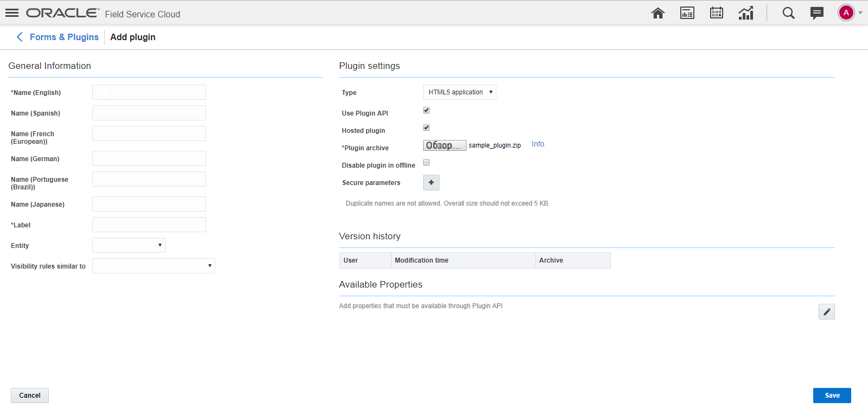
Task: Click the user avatar icon
Action: 846,13
